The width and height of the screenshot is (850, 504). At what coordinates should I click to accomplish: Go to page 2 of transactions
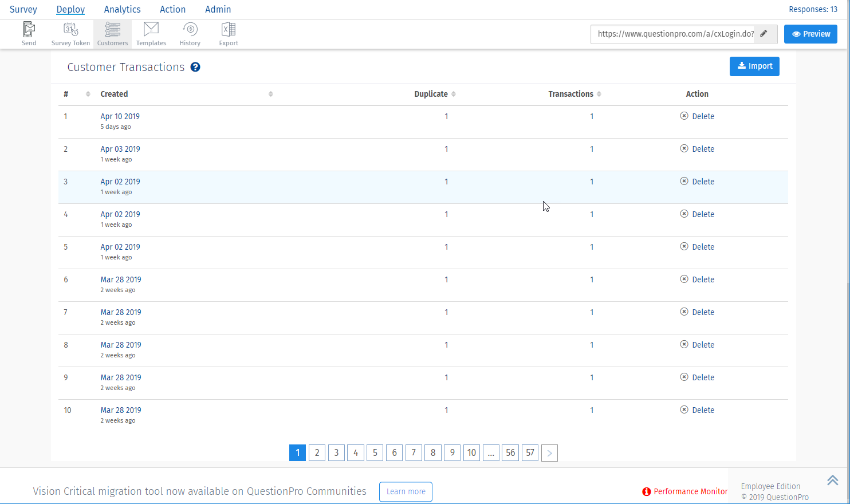point(317,453)
